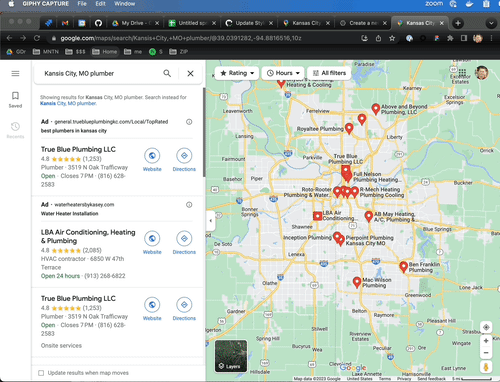
Task: Open the All filters panel
Action: tap(329, 73)
